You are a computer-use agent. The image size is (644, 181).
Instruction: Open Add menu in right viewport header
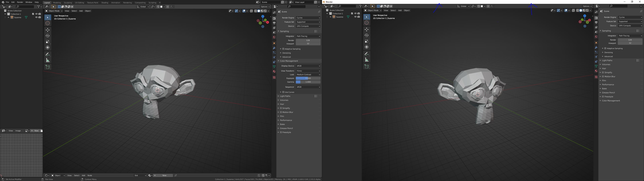pyautogui.click(x=400, y=11)
